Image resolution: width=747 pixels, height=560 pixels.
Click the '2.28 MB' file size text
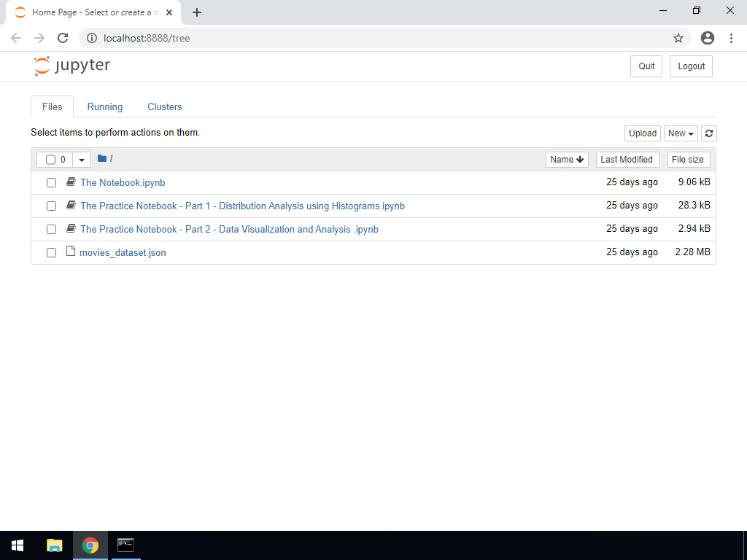692,252
